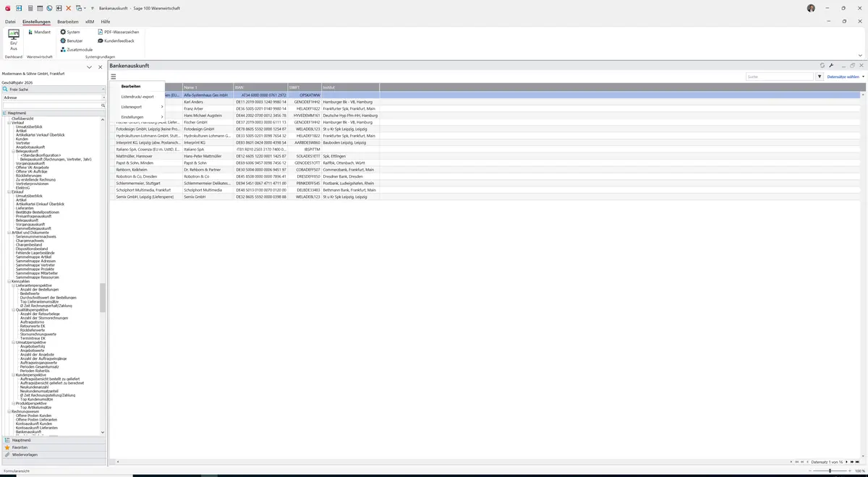The height and width of the screenshot is (477, 868).
Task: Click the wrench icon in the Bankenauskunft header
Action: (x=832, y=66)
